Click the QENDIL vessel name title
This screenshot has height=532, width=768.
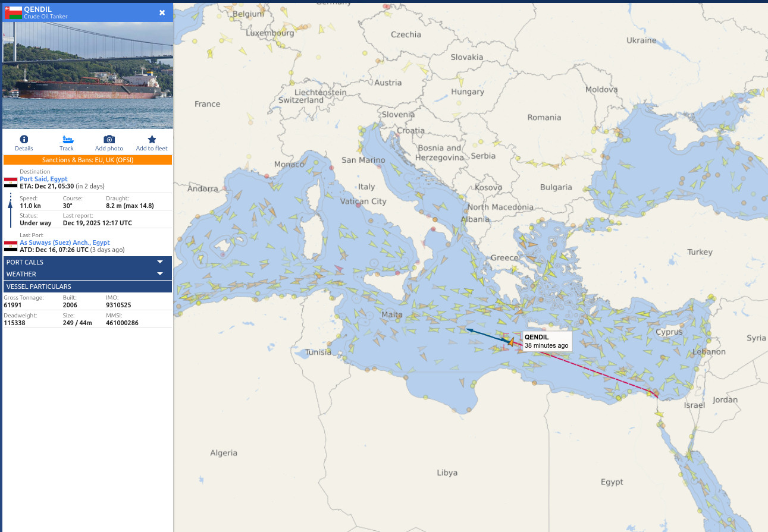[x=38, y=9]
